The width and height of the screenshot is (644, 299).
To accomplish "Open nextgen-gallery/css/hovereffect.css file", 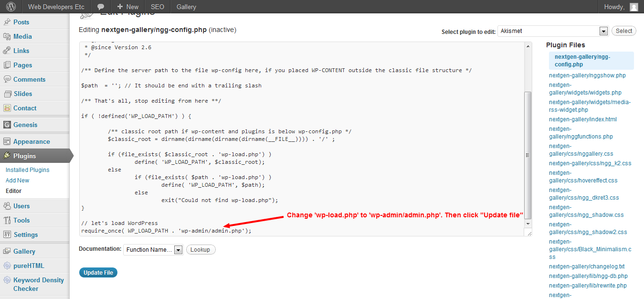I will (583, 176).
